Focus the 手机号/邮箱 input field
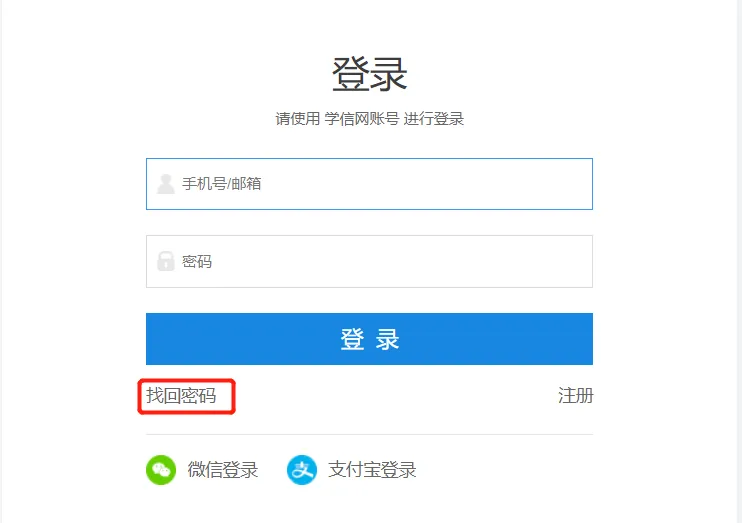Image resolution: width=742 pixels, height=523 pixels. (369, 184)
